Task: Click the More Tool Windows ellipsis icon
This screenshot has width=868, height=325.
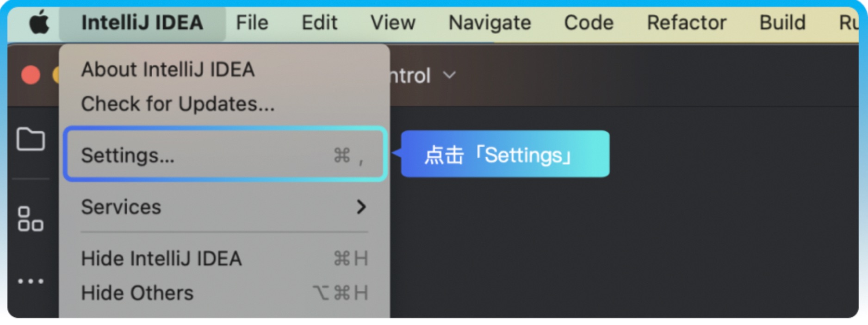Action: (31, 281)
